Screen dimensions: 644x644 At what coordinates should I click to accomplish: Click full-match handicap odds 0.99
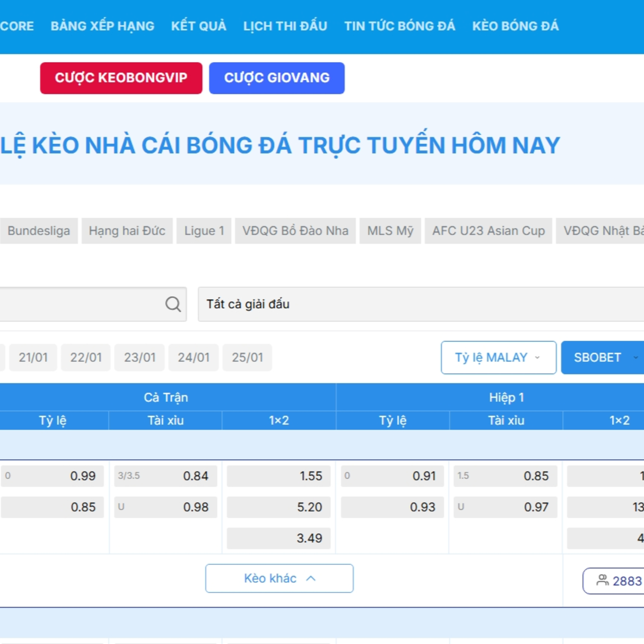click(52, 476)
